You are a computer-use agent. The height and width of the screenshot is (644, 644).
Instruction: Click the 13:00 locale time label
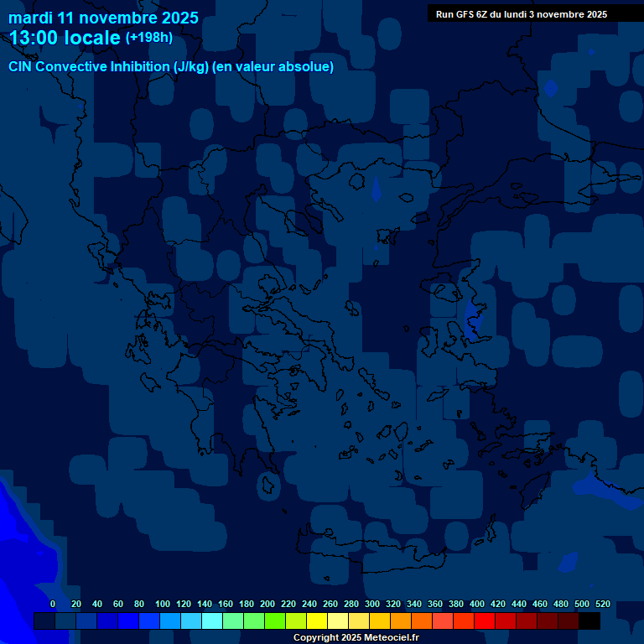65,38
